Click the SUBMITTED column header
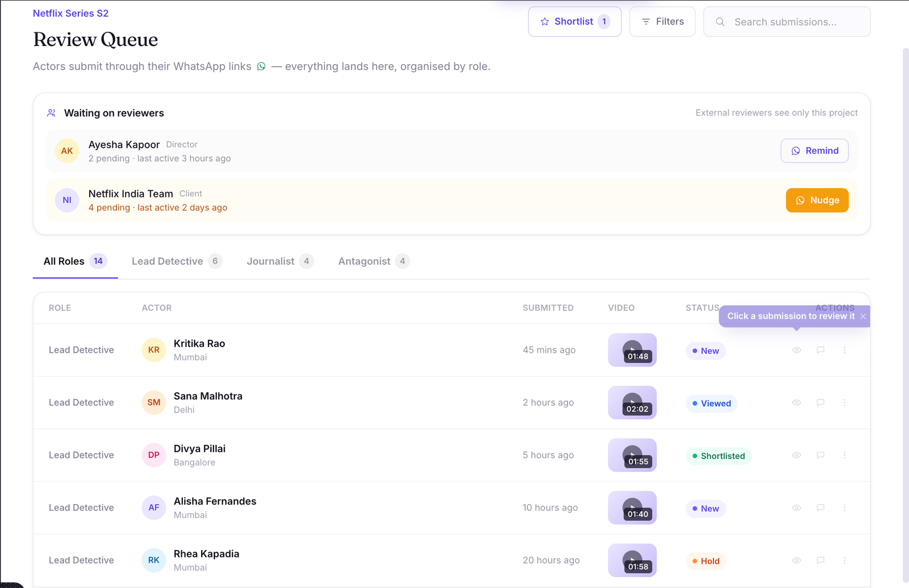 click(548, 308)
